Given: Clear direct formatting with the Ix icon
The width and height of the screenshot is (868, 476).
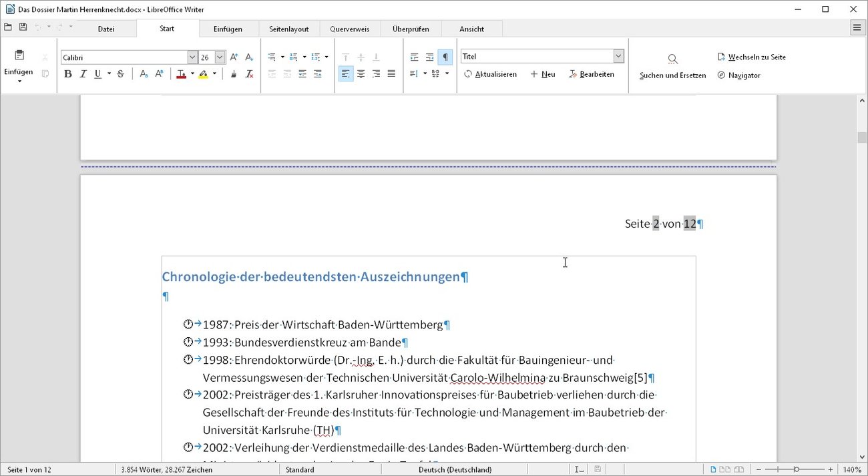Looking at the screenshot, I should click(x=250, y=73).
